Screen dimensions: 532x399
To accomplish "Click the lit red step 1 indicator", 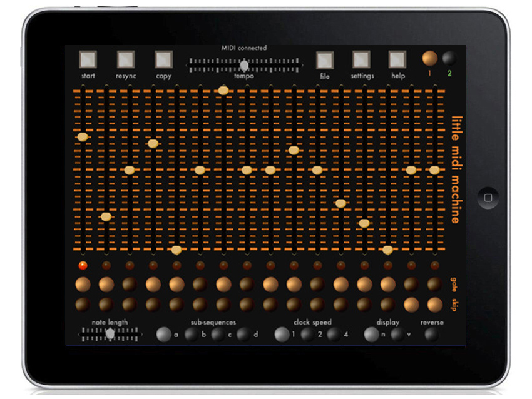I will coord(83,265).
